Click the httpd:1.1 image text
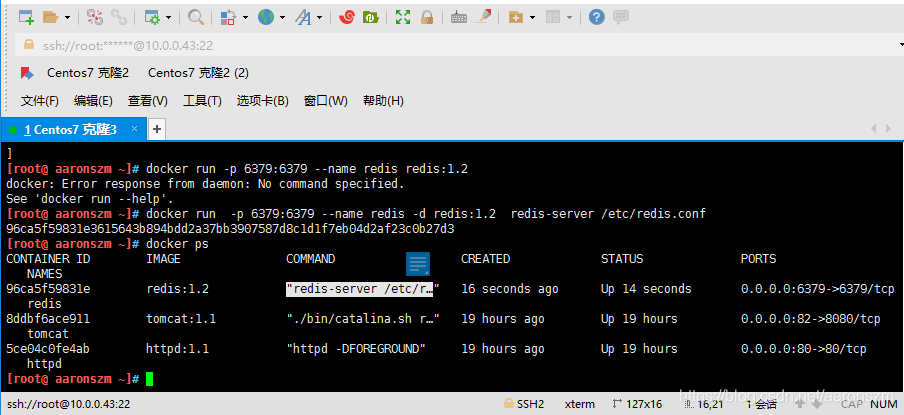Screen dimensions: 904x415 (x=178, y=349)
